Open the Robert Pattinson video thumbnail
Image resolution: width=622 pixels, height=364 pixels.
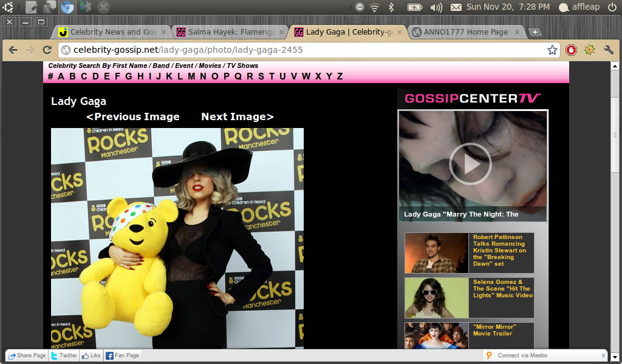point(436,253)
